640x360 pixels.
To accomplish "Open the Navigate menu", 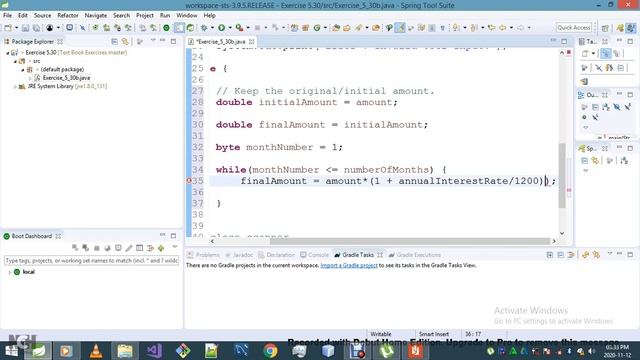I will click(96, 16).
